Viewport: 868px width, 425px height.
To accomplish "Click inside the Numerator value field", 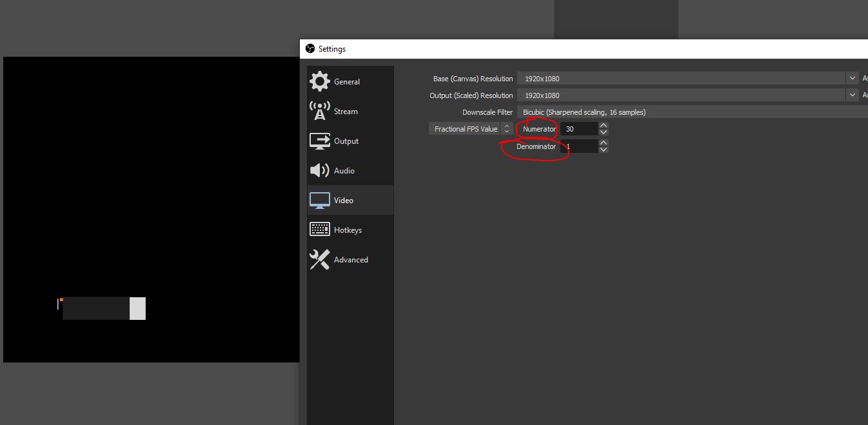I will coord(580,128).
